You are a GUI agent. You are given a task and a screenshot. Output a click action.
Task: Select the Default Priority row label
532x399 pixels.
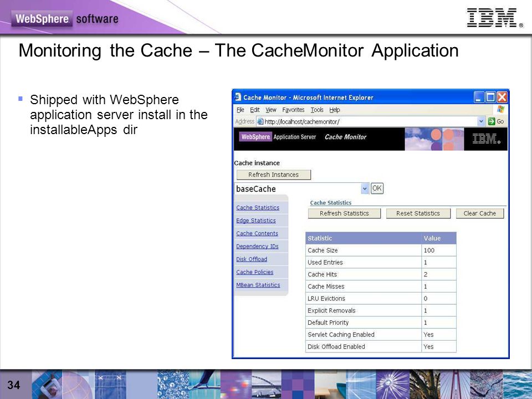tap(328, 323)
